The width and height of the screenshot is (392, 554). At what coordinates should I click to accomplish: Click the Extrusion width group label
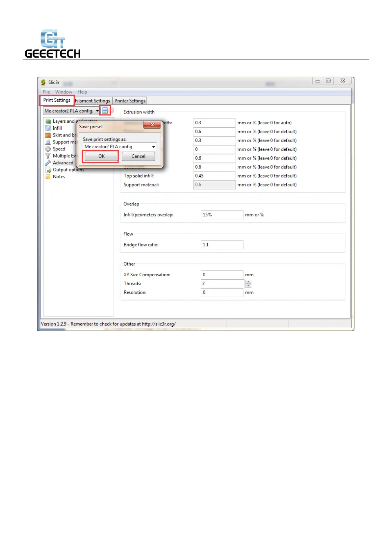click(139, 112)
